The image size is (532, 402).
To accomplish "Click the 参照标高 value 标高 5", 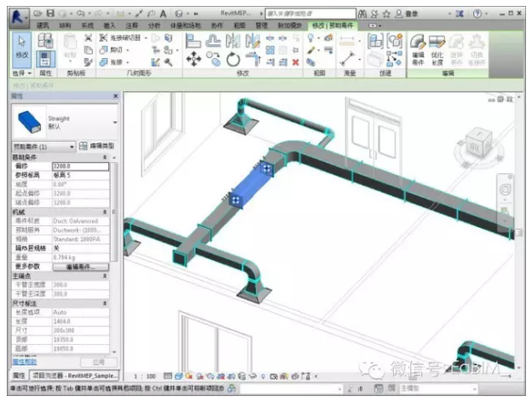I will coord(80,175).
